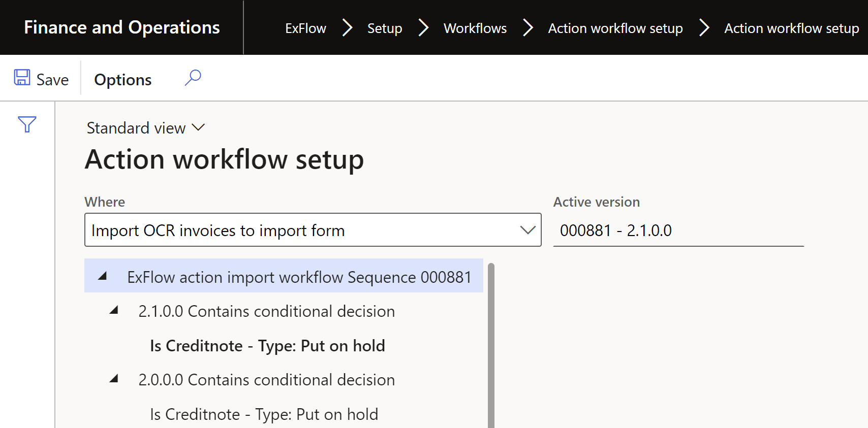
Task: Click the Finance and Operations home title
Action: (x=122, y=27)
